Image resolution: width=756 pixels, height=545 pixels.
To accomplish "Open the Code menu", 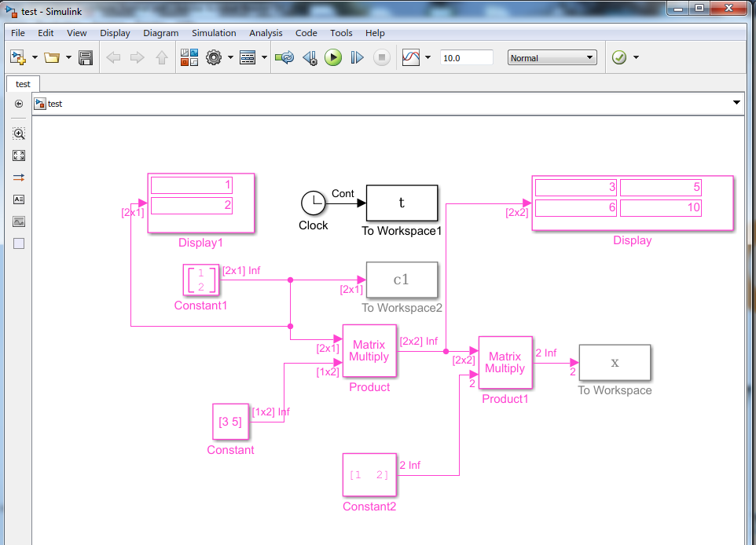I will 306,33.
